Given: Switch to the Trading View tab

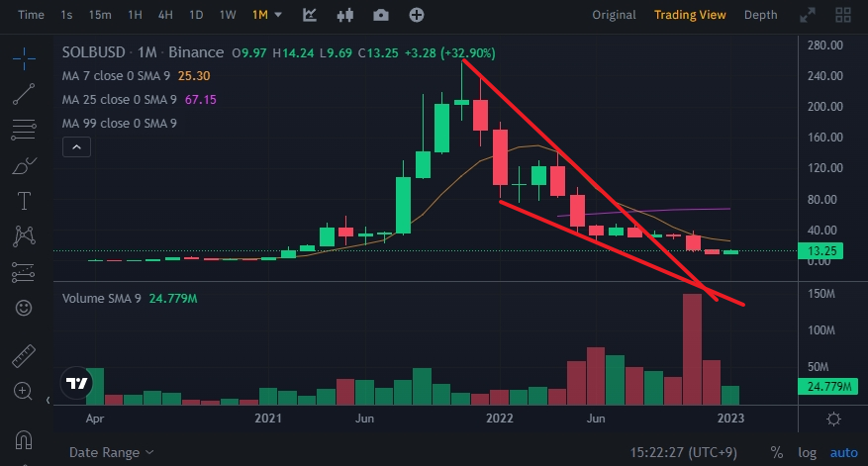Looking at the screenshot, I should pos(690,15).
